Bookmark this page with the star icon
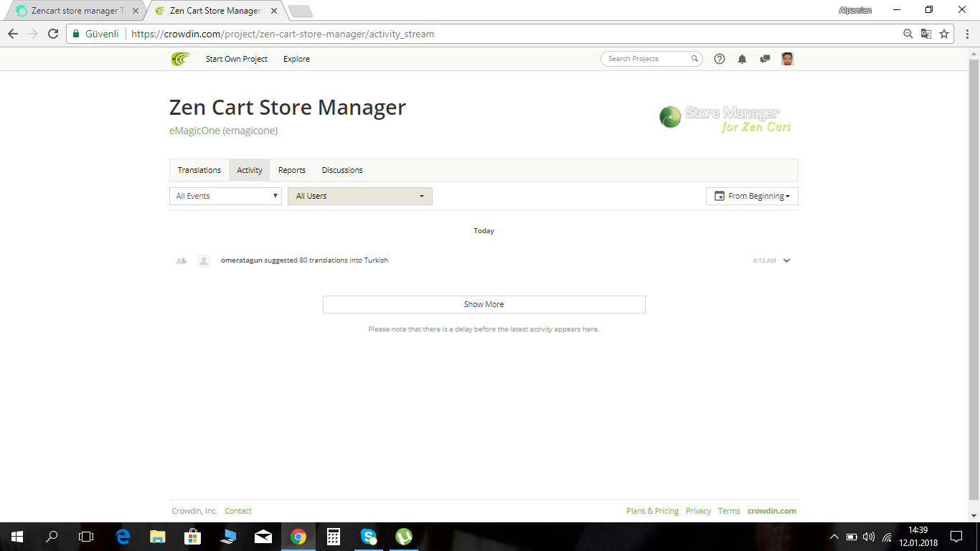 (x=944, y=34)
